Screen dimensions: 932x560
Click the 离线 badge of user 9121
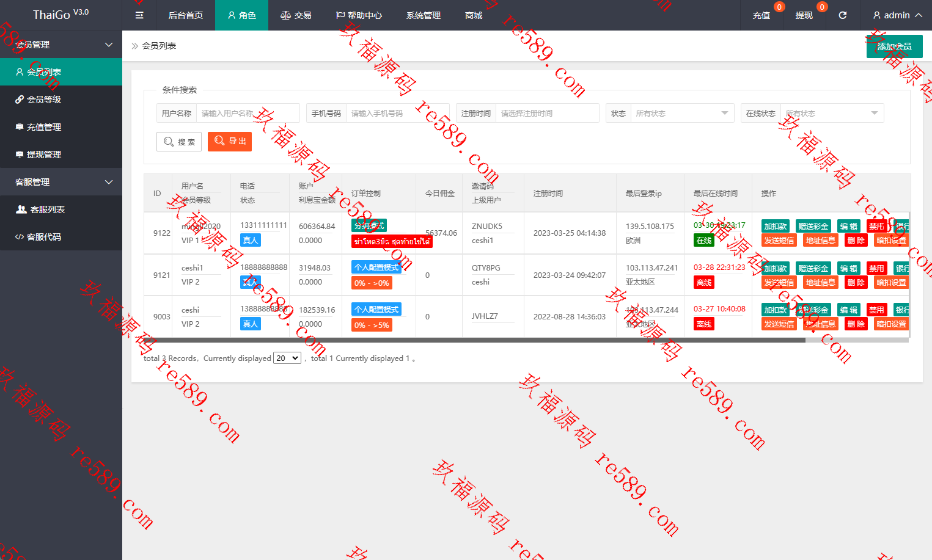(x=704, y=283)
